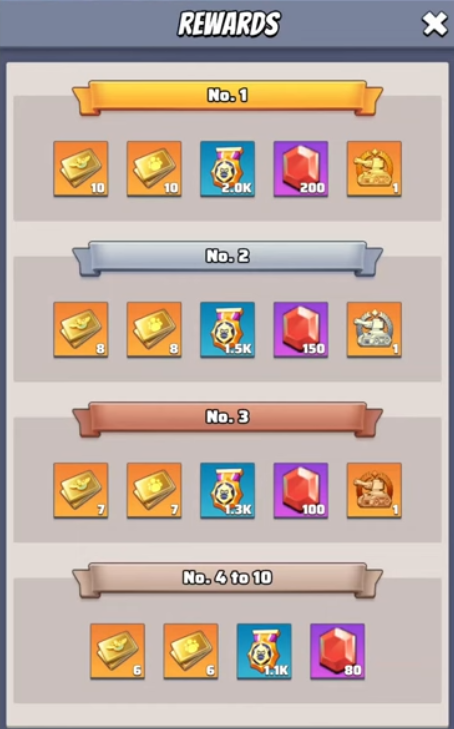The image size is (454, 729).
Task: Select the No. 3 paw ticket reward (7)
Action: 154,490
